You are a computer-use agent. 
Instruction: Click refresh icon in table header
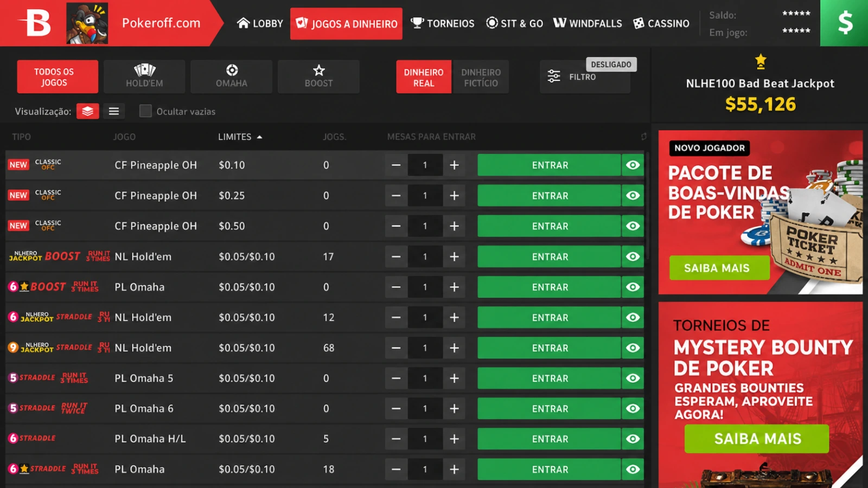(x=643, y=137)
